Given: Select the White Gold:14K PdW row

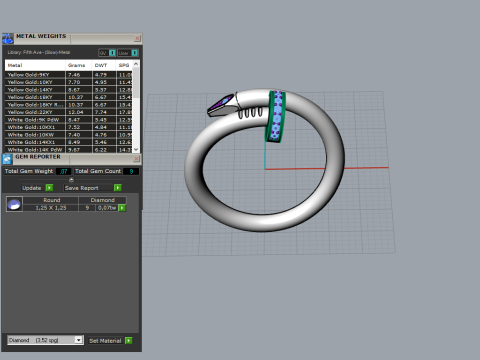Looking at the screenshot, I should pos(69,149).
